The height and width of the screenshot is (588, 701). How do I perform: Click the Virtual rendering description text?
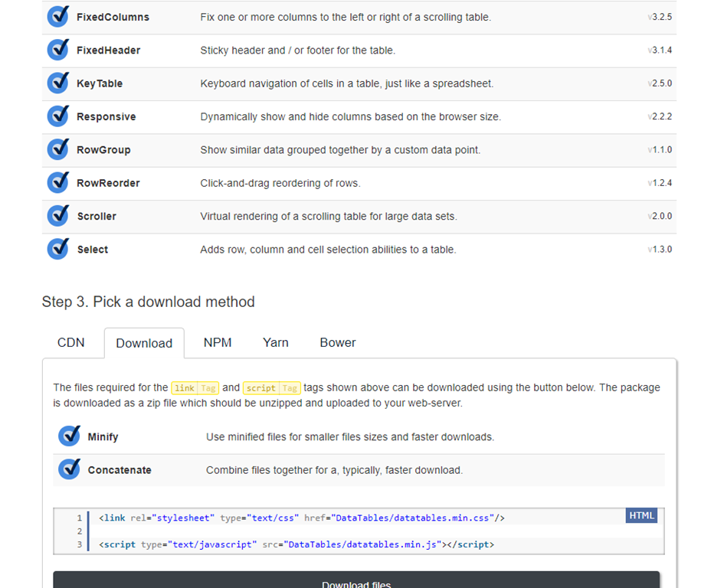(x=329, y=216)
